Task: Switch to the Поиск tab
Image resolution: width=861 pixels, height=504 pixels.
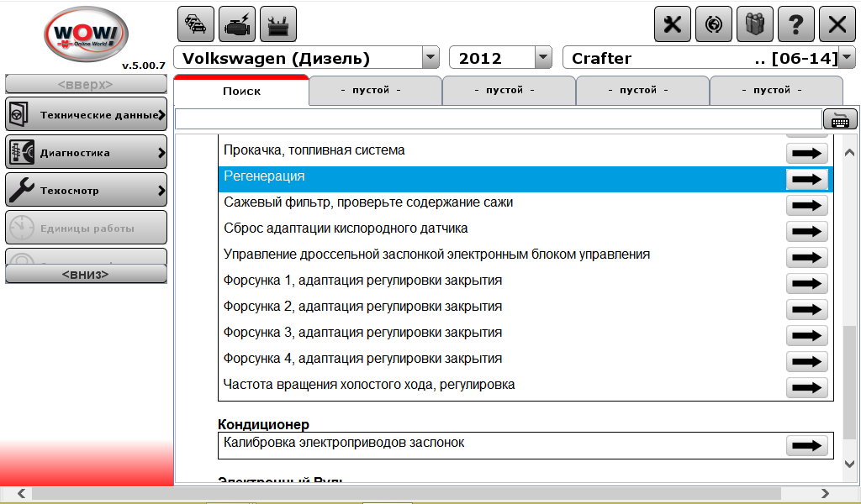Action: click(x=241, y=91)
